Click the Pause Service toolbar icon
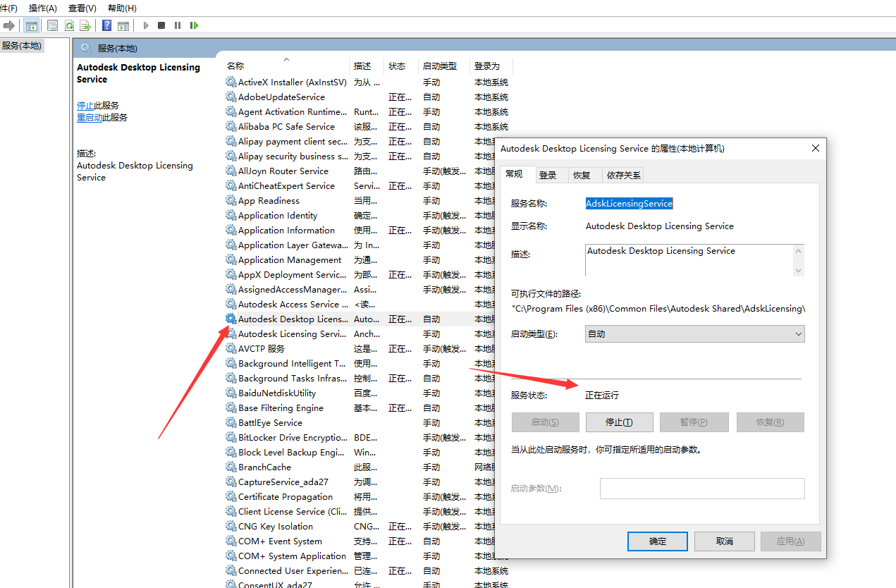 178,25
